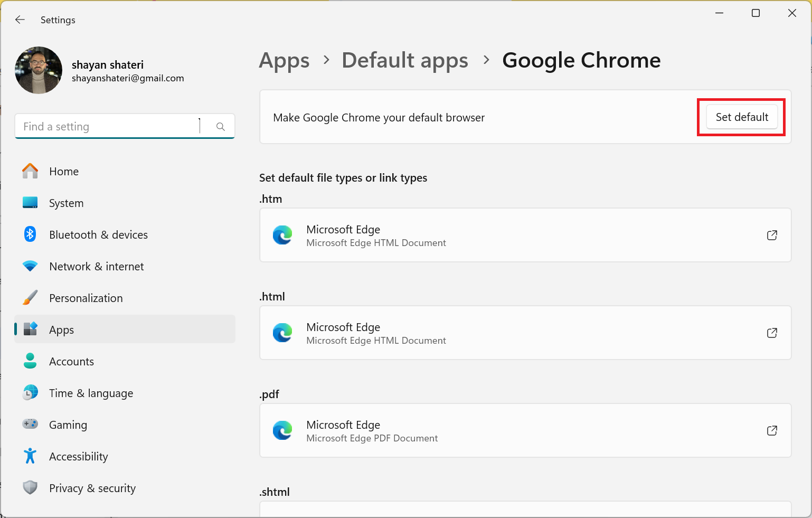Maximize the Settings window
812x518 pixels.
coord(756,13)
